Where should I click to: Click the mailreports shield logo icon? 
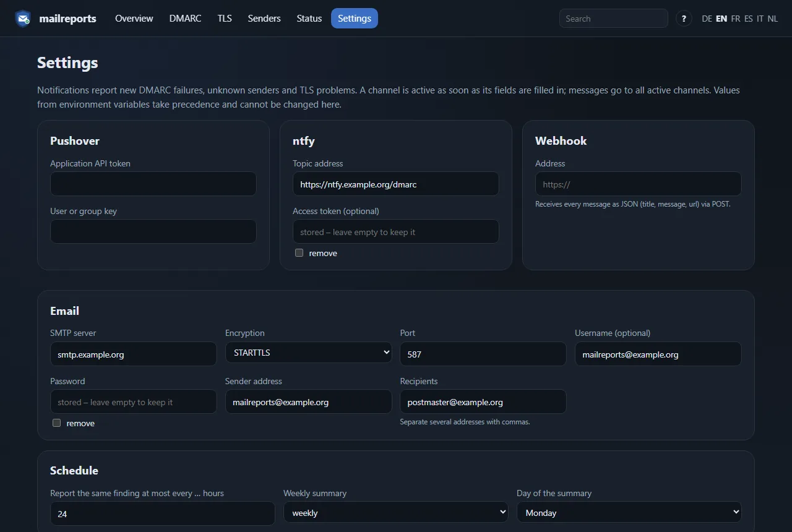coord(24,19)
